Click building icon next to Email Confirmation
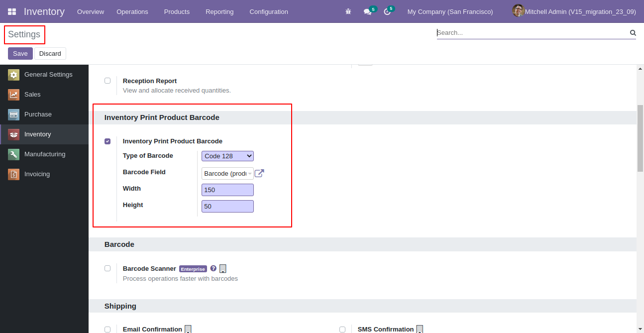 click(188, 329)
